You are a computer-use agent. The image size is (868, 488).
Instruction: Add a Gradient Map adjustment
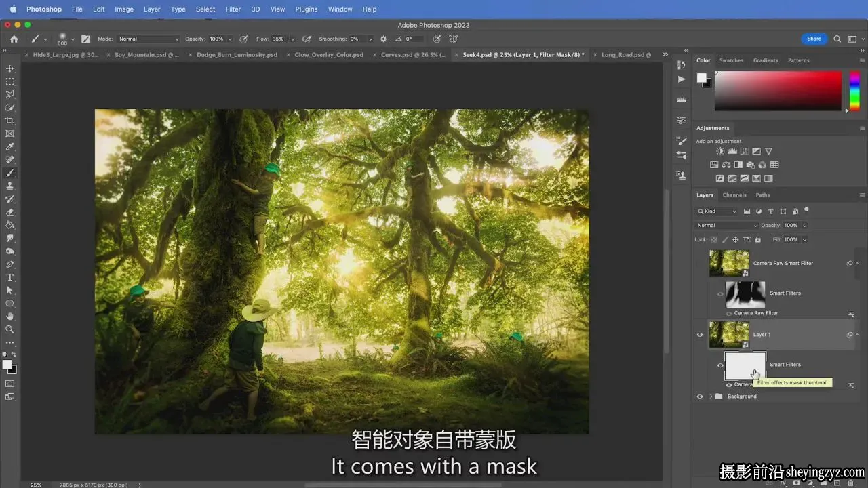click(x=768, y=178)
